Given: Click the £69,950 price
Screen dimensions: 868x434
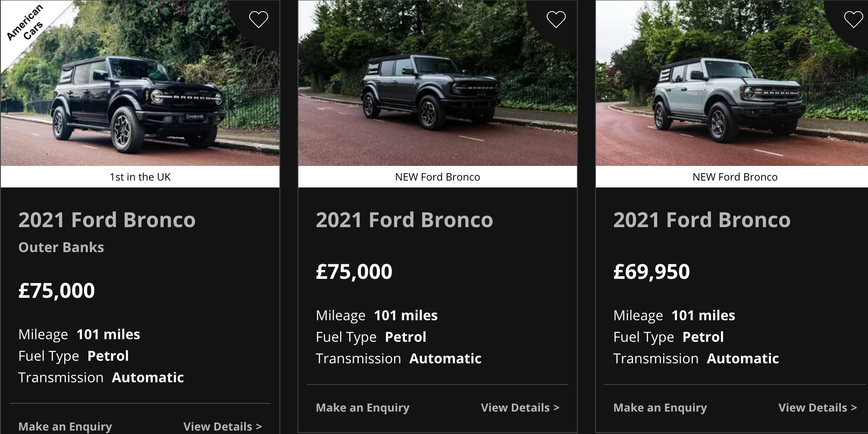Looking at the screenshot, I should (x=652, y=272).
